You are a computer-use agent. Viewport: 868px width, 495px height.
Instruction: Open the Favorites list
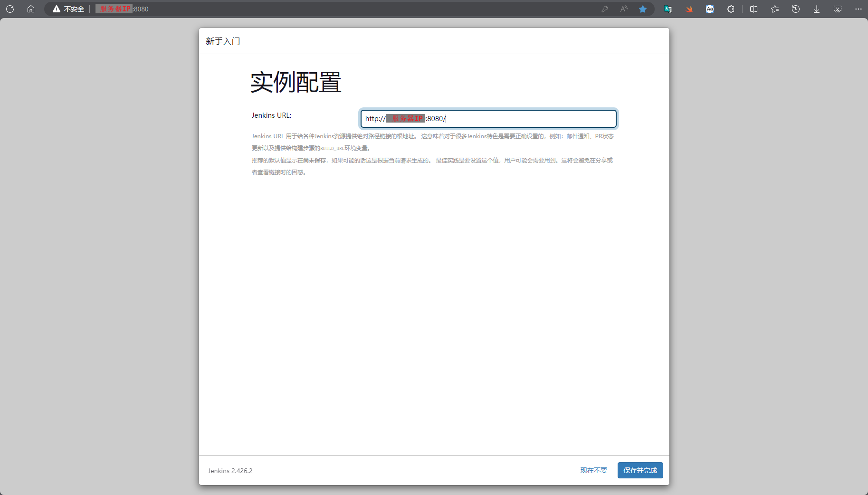pos(775,9)
